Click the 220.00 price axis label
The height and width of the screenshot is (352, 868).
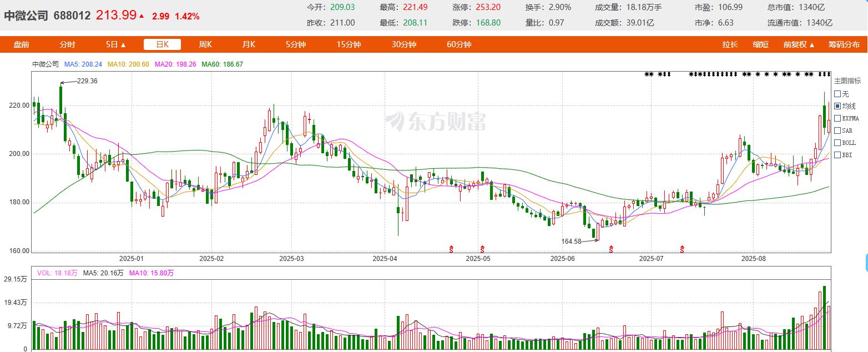[20, 105]
